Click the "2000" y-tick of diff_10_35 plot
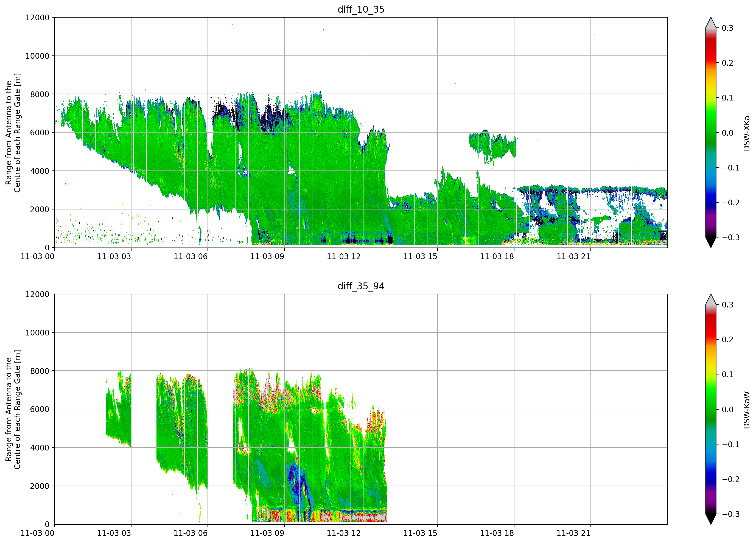The image size is (756, 543). click(40, 209)
